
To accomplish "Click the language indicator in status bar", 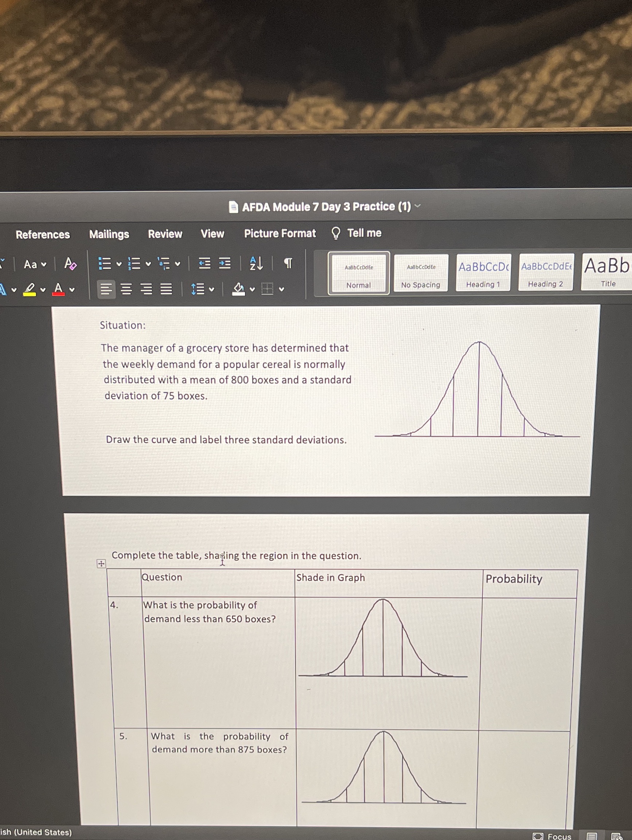I will [36, 832].
